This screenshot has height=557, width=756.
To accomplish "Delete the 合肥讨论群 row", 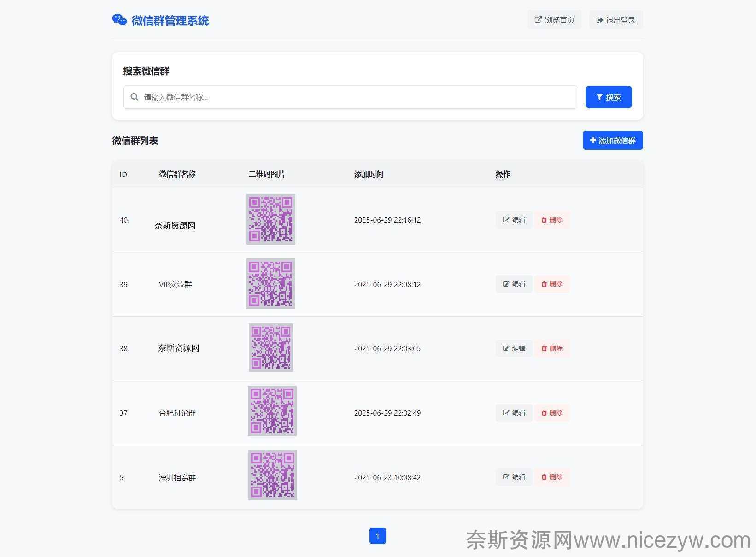I will pos(552,413).
